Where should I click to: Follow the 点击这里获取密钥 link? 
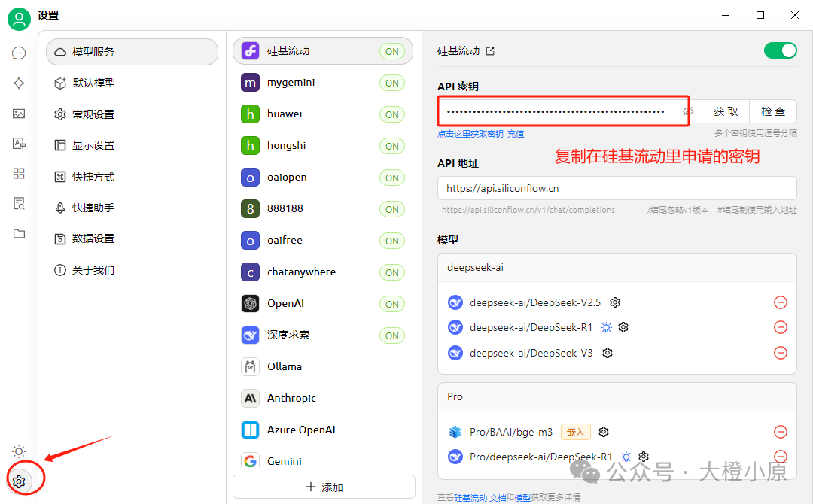pos(470,134)
